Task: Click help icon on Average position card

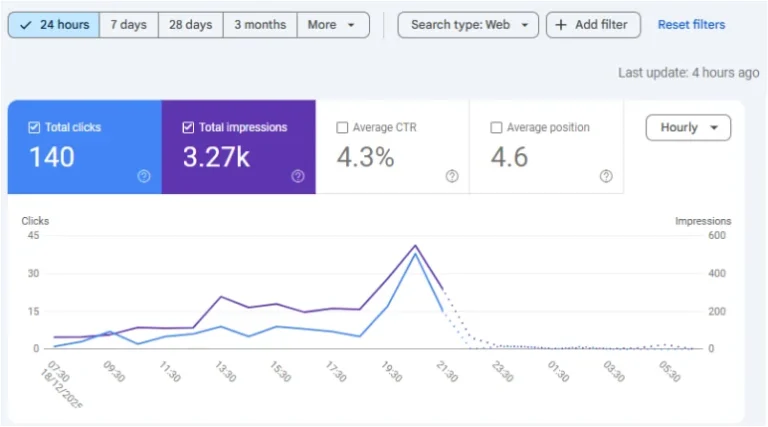Action: pos(606,176)
